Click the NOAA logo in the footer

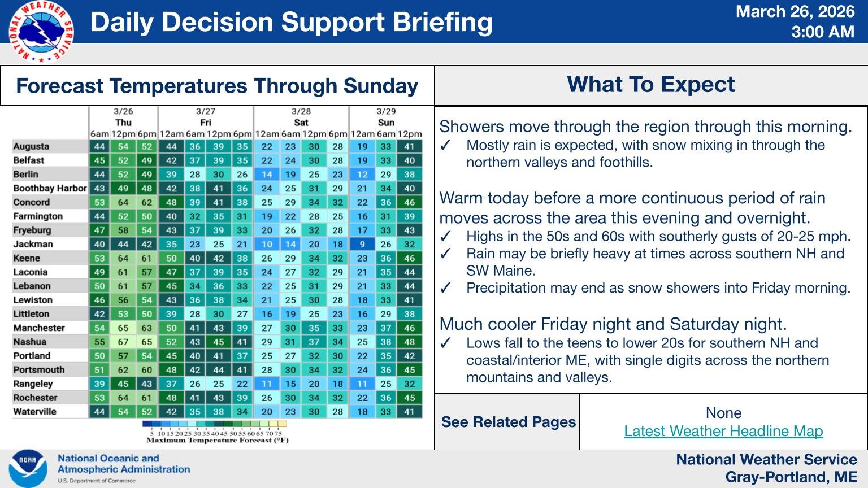(x=28, y=468)
